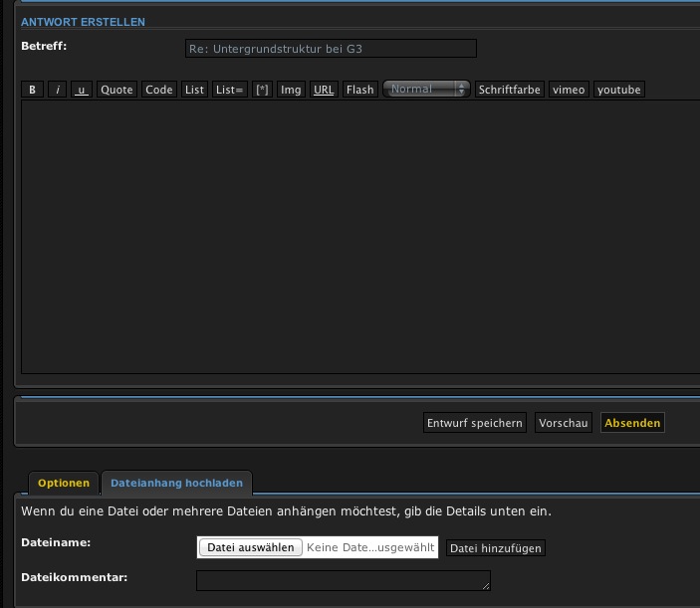Submit the reply with Absenden

[x=632, y=423]
